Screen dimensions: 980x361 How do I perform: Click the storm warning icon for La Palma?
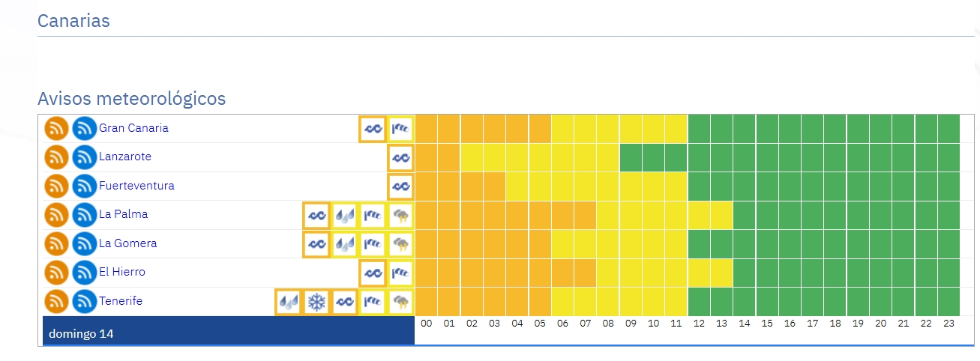[x=401, y=216]
